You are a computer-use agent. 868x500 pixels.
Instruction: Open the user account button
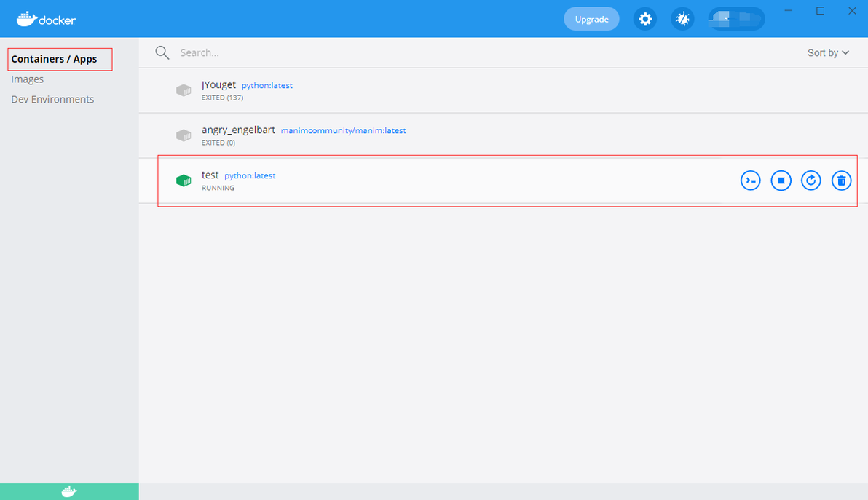click(736, 19)
